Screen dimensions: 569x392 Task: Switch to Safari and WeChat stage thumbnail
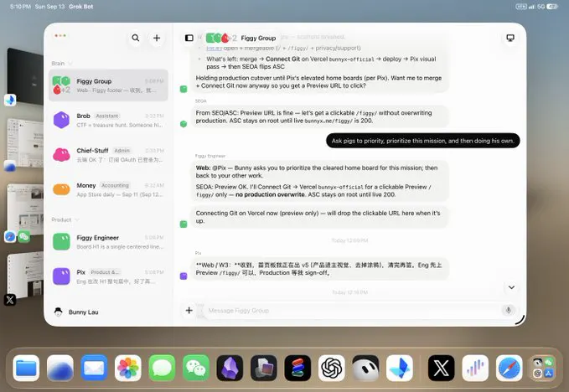25,210
